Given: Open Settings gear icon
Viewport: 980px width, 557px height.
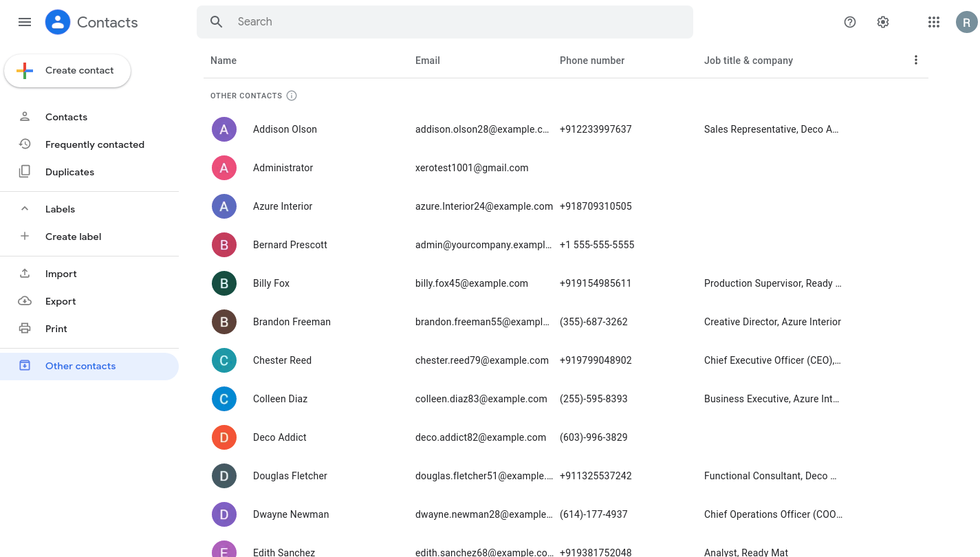Looking at the screenshot, I should (x=883, y=22).
